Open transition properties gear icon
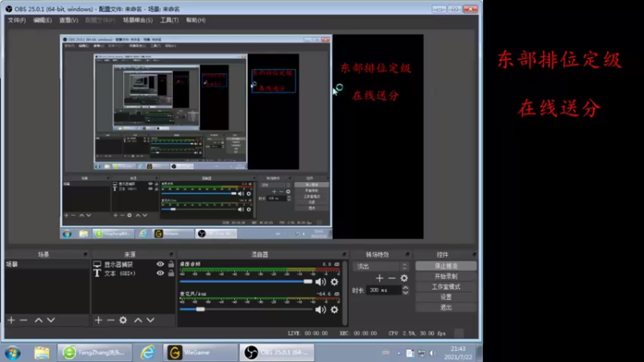644x362 pixels. pyautogui.click(x=404, y=278)
